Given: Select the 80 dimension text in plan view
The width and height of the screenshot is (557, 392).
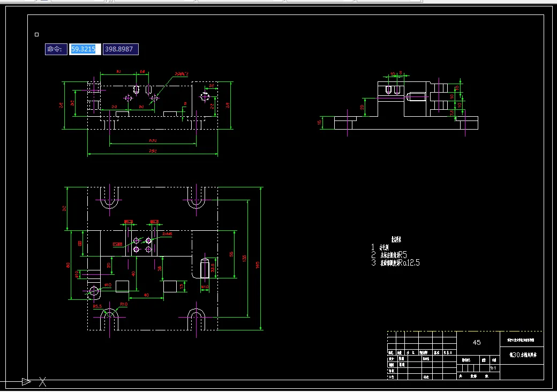Looking at the screenshot, I should (x=68, y=265).
